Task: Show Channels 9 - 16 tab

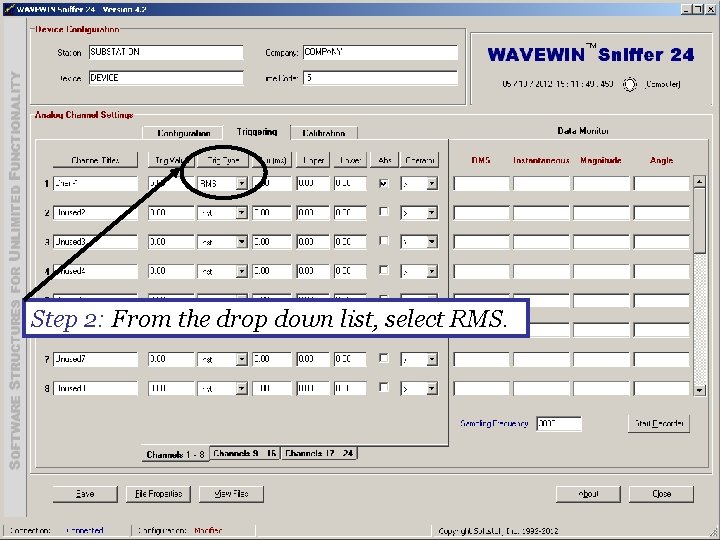Action: [x=245, y=453]
